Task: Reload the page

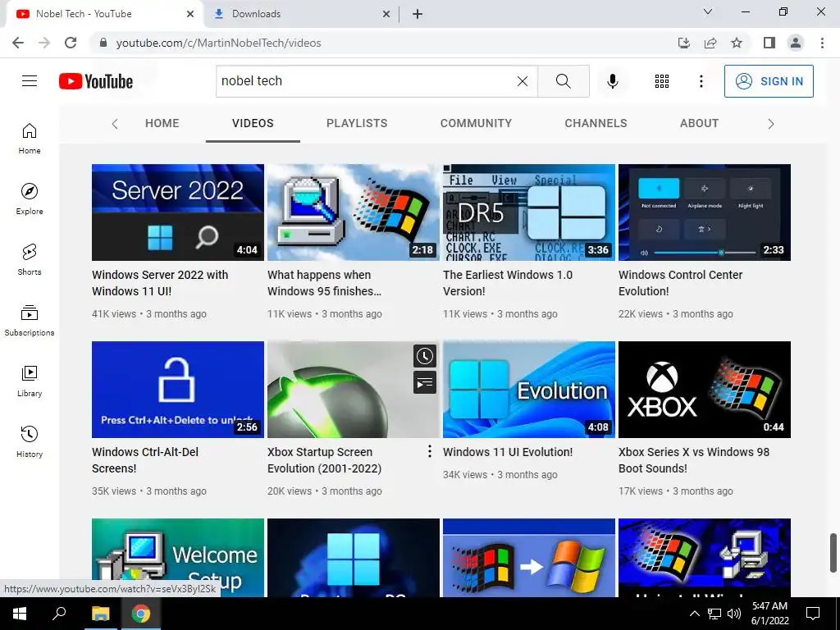Action: click(x=71, y=43)
